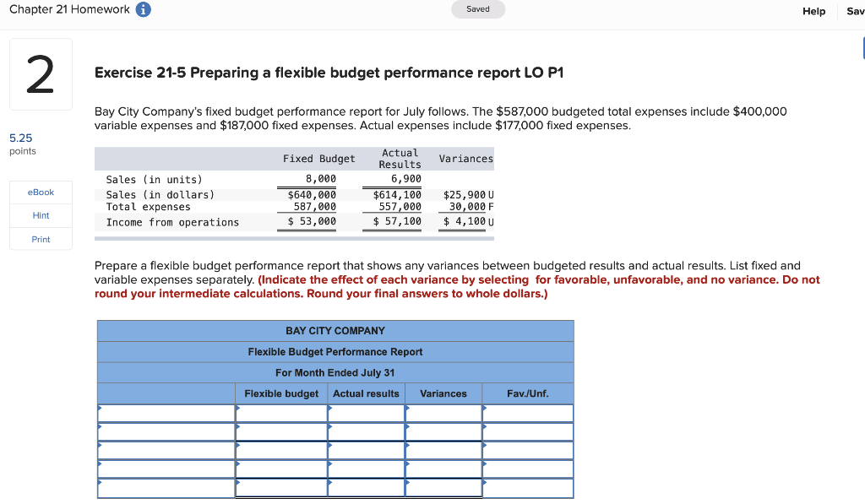Show the Hint for this exercise
Viewport: 865px width, 504px height.
tap(41, 215)
